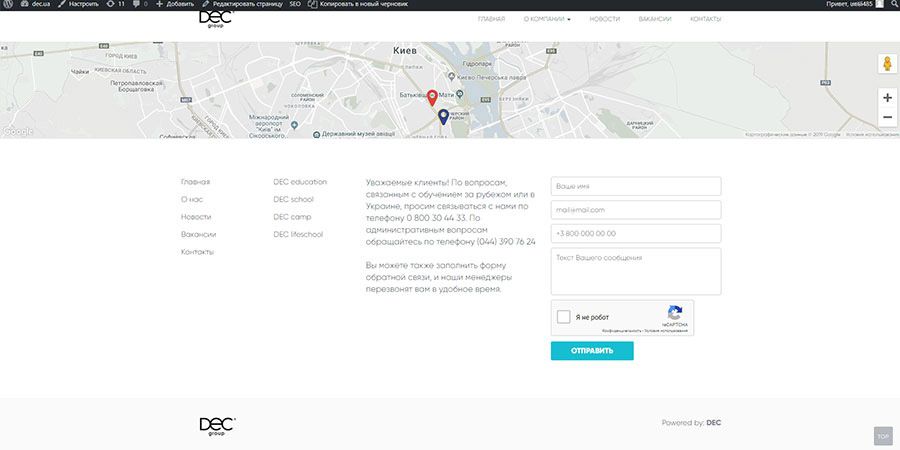Screen dimensions: 900x450
Task: Click the WordPress logo in admin bar
Action: [x=8, y=5]
